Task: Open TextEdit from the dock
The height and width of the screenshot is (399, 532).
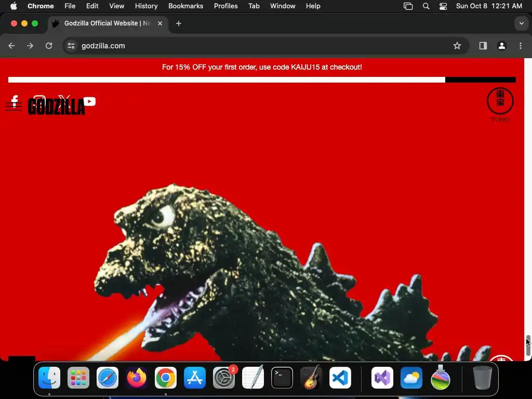Action: pos(253,378)
